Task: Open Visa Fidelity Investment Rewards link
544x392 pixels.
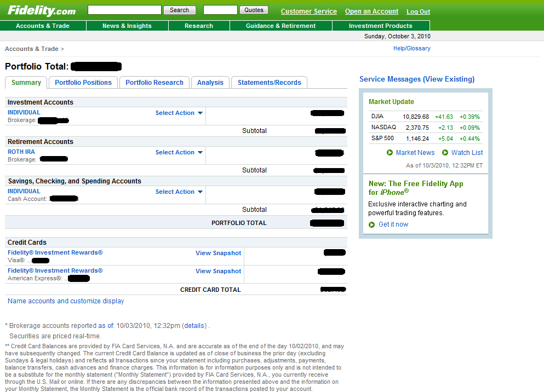Action: coord(55,253)
